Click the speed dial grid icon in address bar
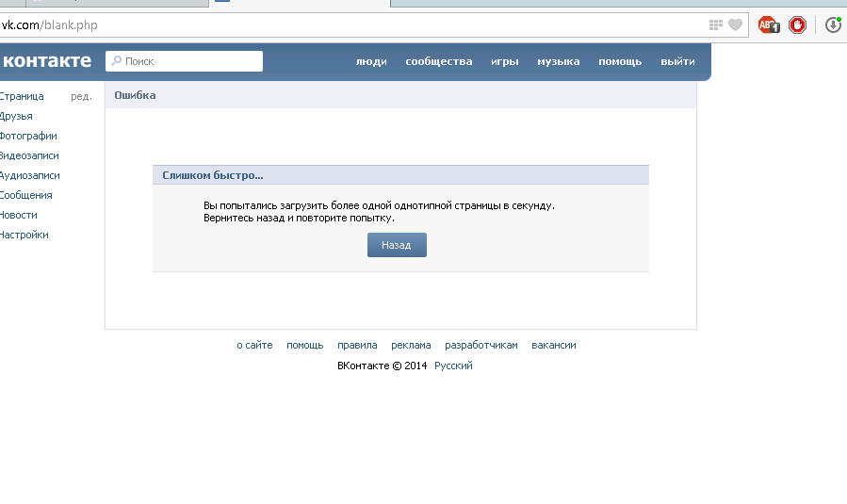The height and width of the screenshot is (504, 847). point(716,24)
